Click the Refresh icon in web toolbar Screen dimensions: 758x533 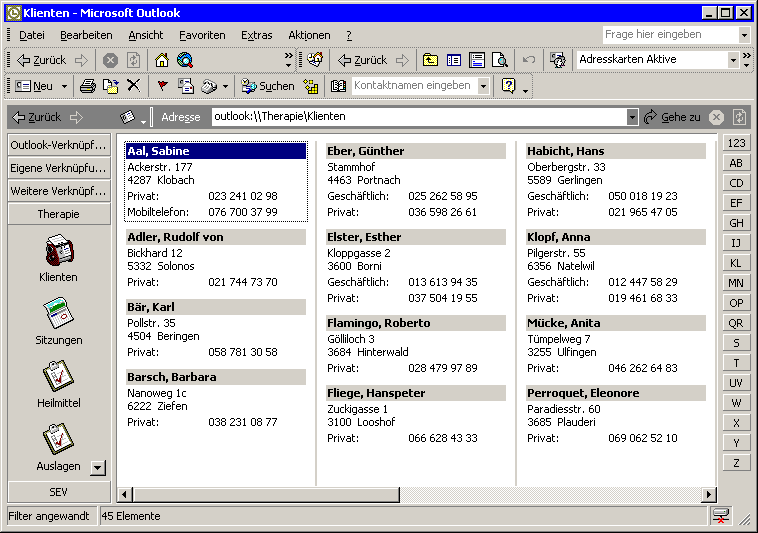click(133, 60)
